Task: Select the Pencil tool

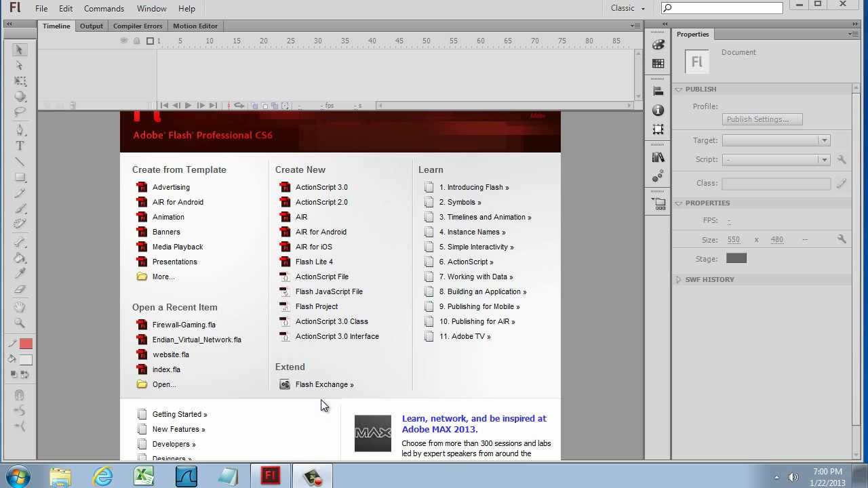Action: tap(20, 193)
